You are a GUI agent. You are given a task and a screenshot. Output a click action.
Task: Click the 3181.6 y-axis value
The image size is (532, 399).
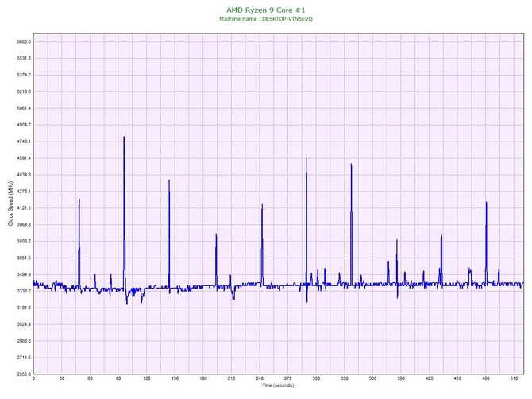point(24,308)
